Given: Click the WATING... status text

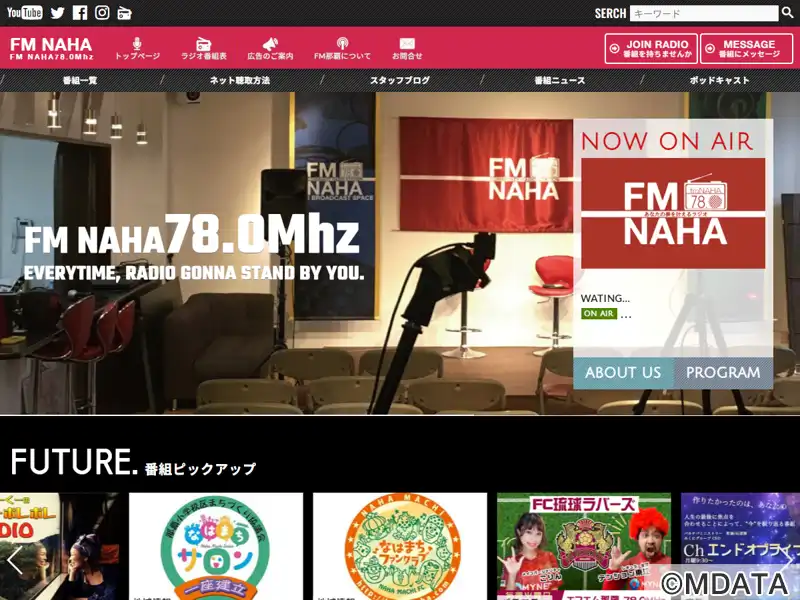Looking at the screenshot, I should [605, 298].
